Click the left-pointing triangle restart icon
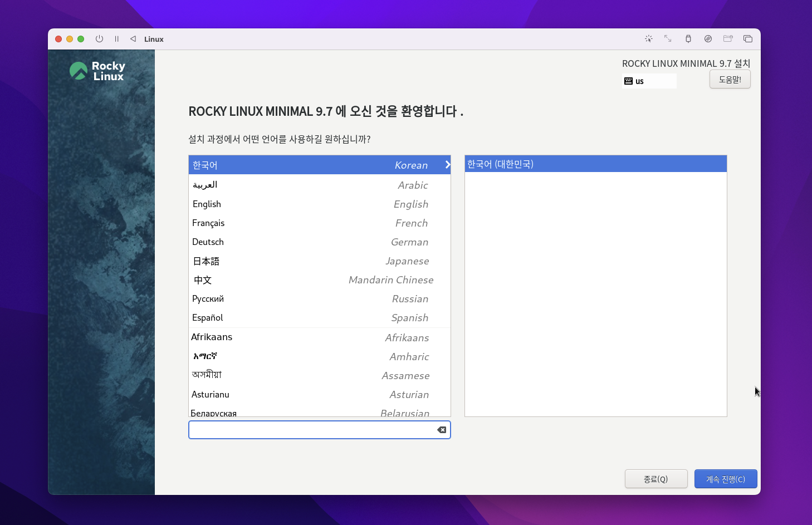 133,39
